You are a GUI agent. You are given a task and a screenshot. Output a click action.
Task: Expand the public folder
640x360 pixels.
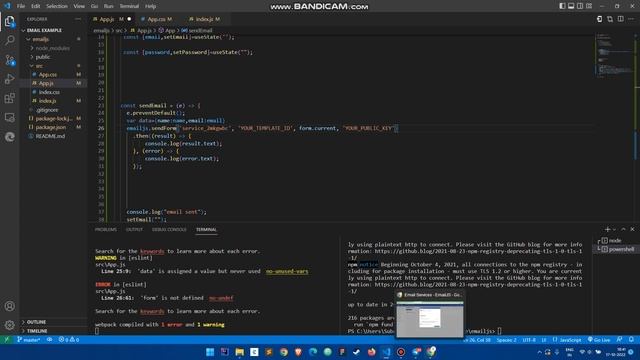(53, 57)
